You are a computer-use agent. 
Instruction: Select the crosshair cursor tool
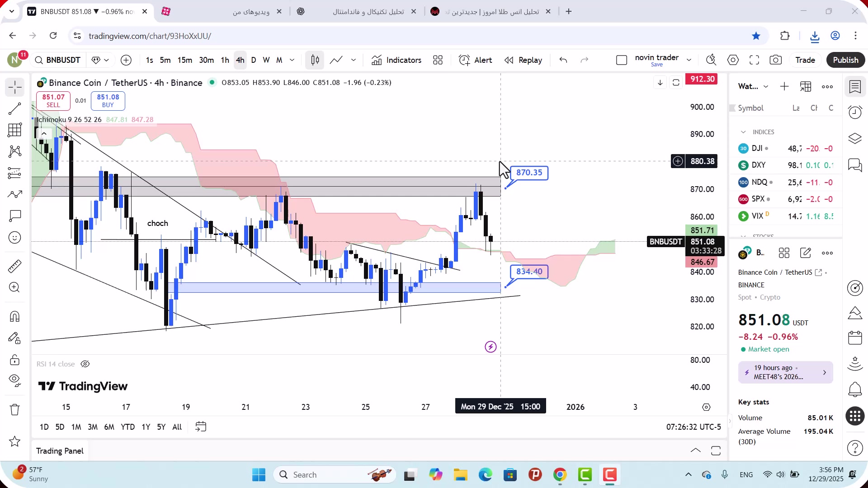coord(15,87)
